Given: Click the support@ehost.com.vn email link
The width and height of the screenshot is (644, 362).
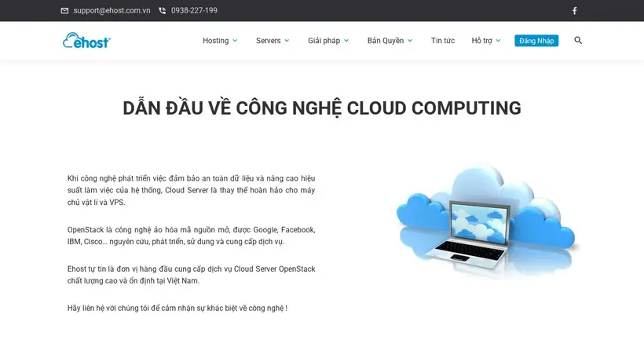Looking at the screenshot, I should point(112,11).
